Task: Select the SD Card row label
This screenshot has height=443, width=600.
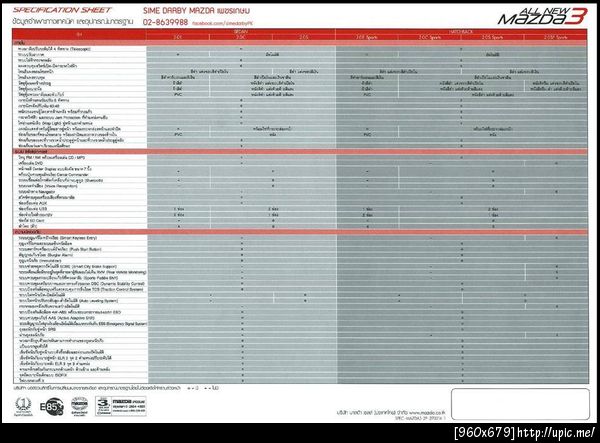Action: click(31, 220)
